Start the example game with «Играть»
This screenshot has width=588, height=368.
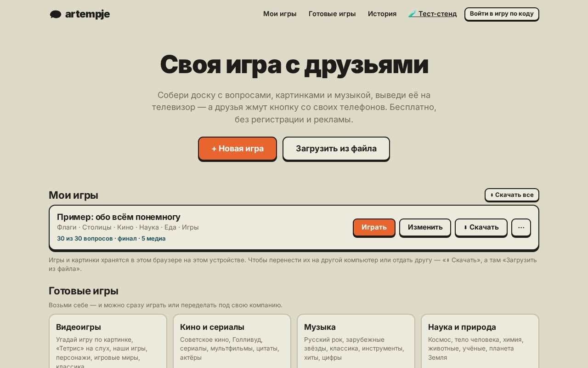point(374,227)
